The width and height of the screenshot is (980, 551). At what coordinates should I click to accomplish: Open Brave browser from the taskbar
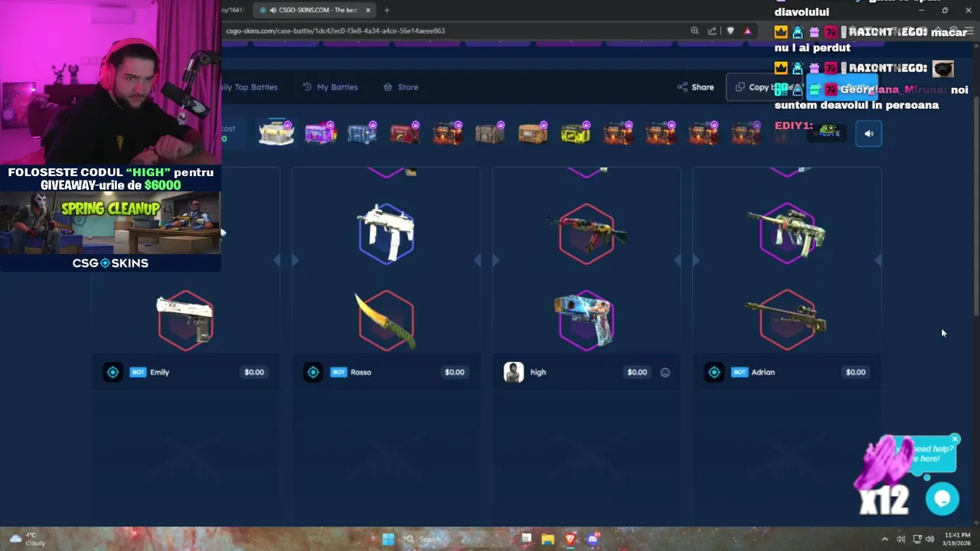tap(570, 539)
